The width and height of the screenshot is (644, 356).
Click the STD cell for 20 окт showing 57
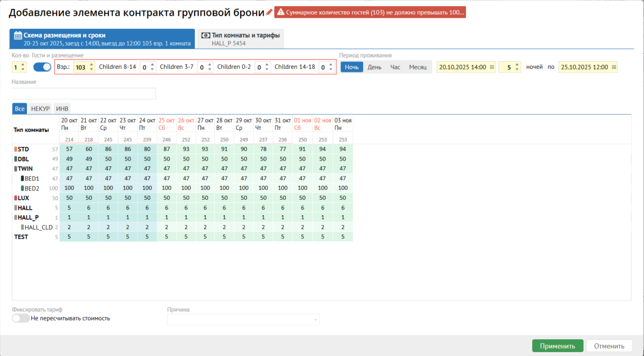tap(69, 149)
